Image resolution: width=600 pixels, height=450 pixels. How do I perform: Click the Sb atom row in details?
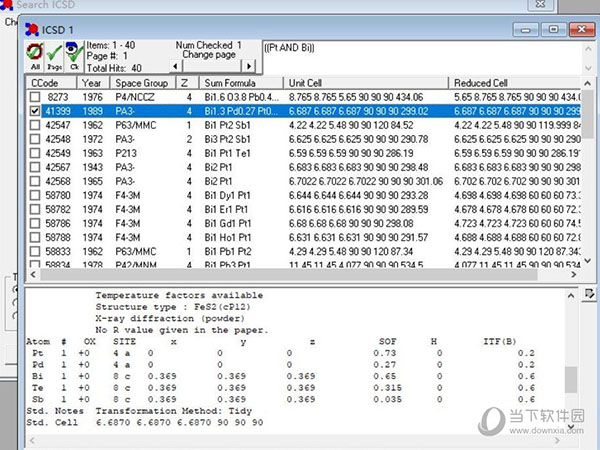point(280,399)
